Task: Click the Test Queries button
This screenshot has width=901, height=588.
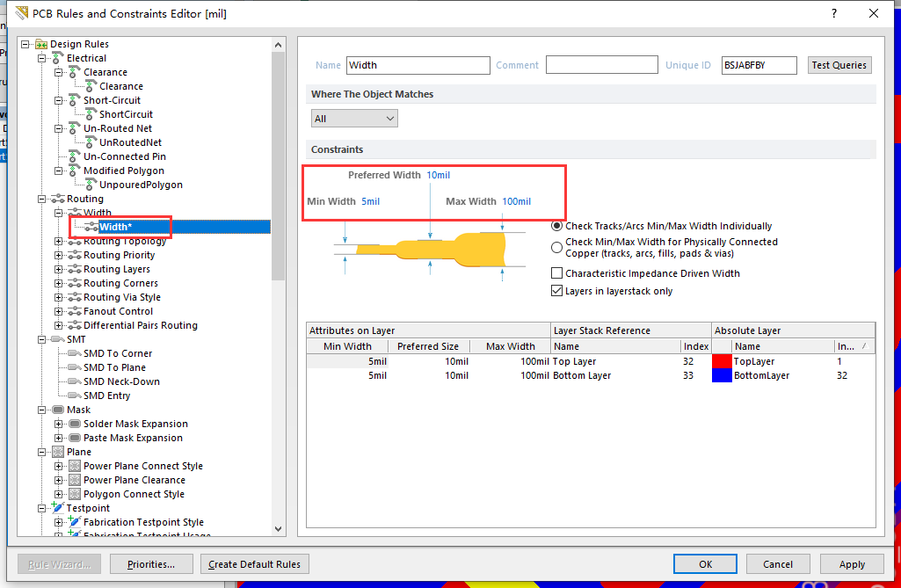Action: click(x=839, y=65)
